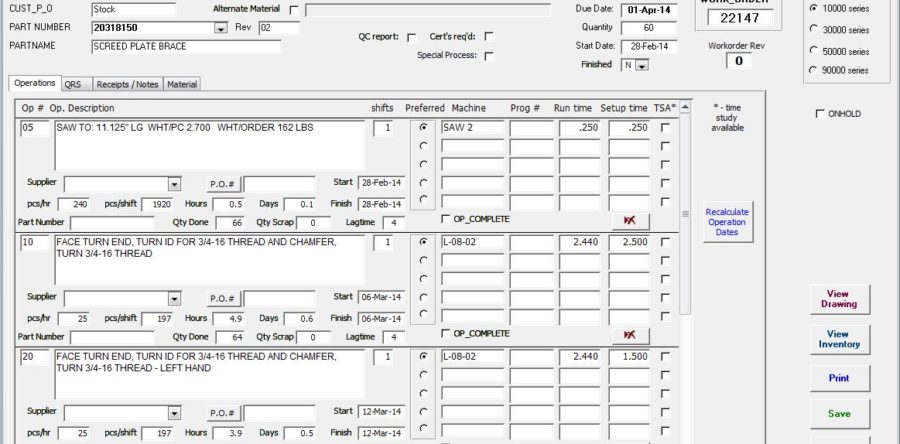Viewport: 900px width, 444px height.
Task: Click the Workorder Rev field showing 0
Action: (739, 61)
